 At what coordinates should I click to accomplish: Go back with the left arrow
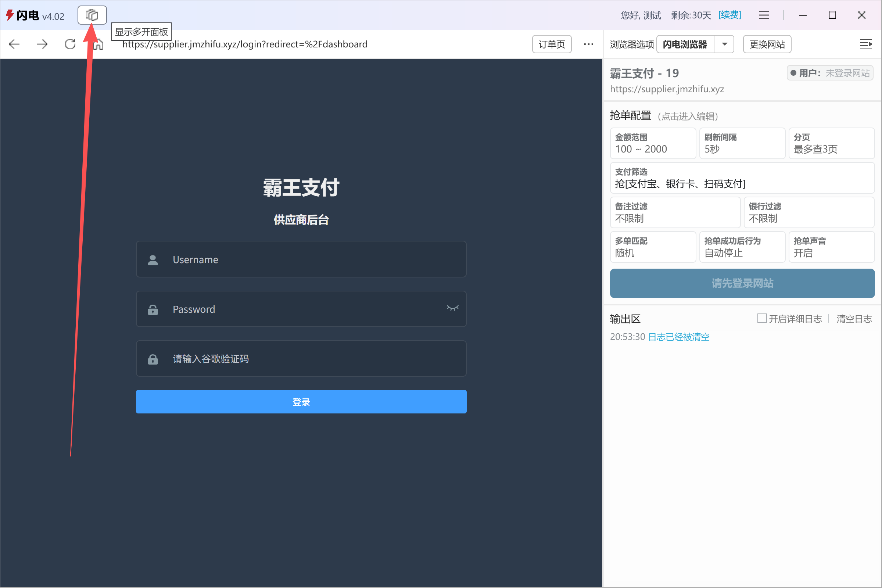click(14, 44)
